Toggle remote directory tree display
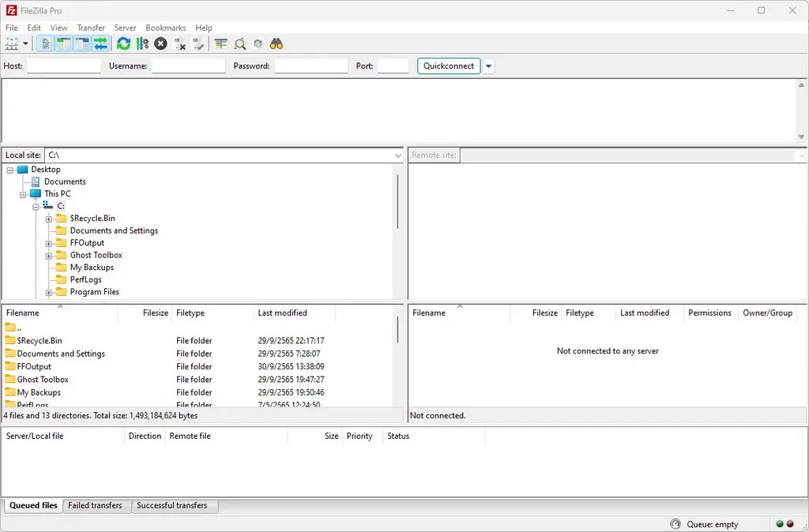Viewport: 809px width, 532px height. (82, 44)
